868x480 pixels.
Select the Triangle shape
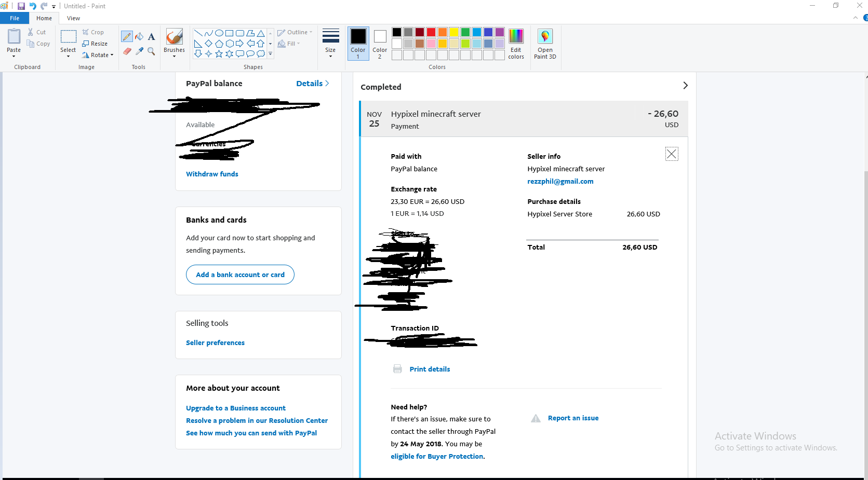[x=261, y=33]
